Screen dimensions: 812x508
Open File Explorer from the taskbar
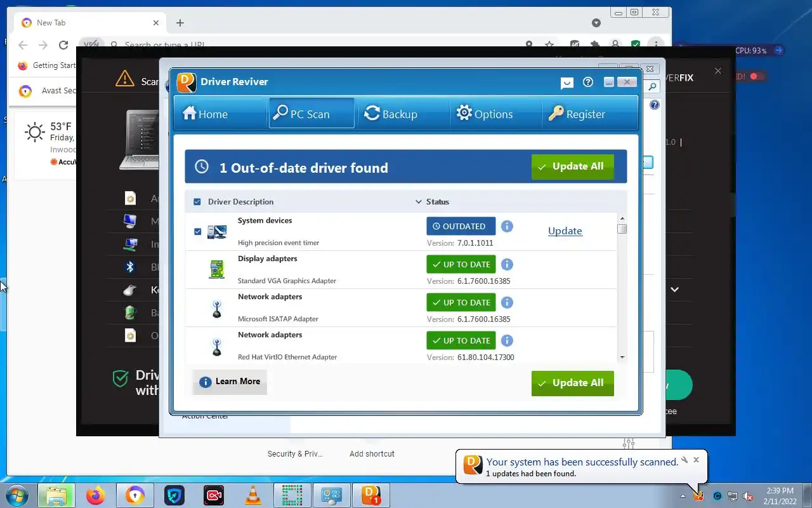[x=56, y=495]
